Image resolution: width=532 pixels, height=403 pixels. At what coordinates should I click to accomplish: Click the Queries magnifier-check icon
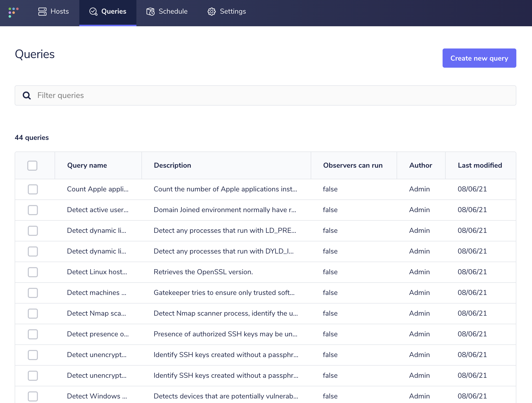click(x=93, y=12)
